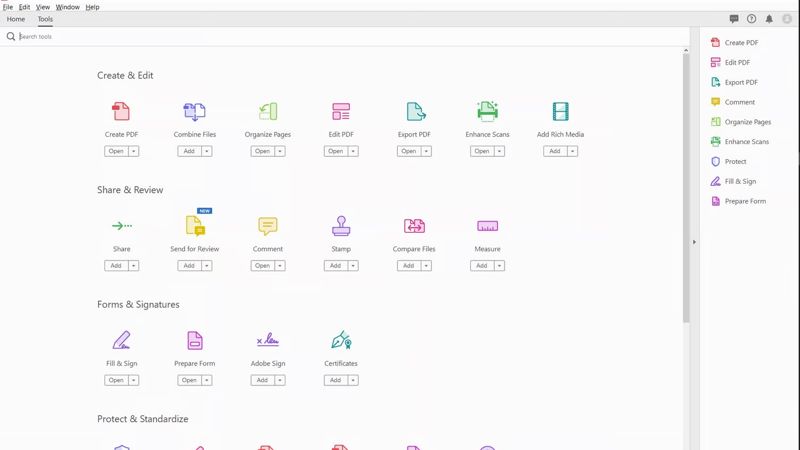Open the View menu
The height and width of the screenshot is (450, 800).
[x=43, y=7]
